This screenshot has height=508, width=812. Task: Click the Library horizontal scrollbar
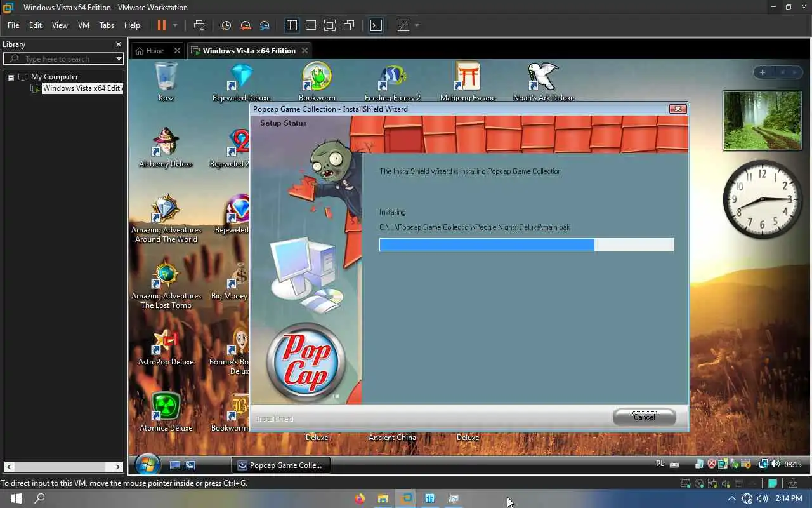[63, 467]
